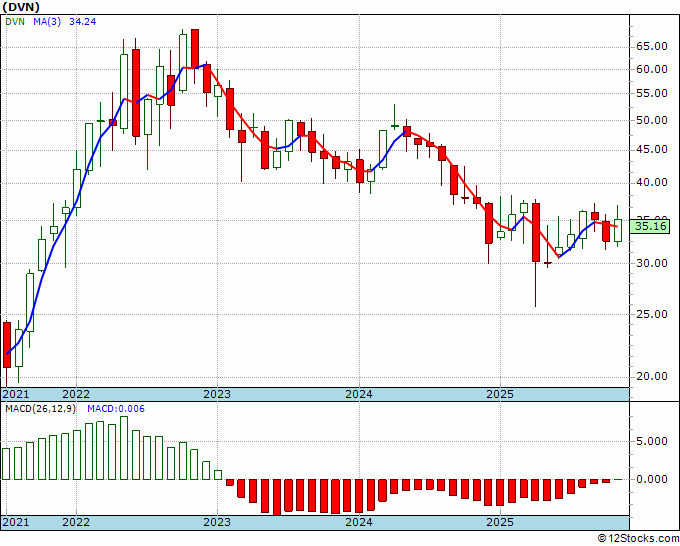Click the 34.24 moving average value
This screenshot has width=680, height=546.
click(x=83, y=22)
